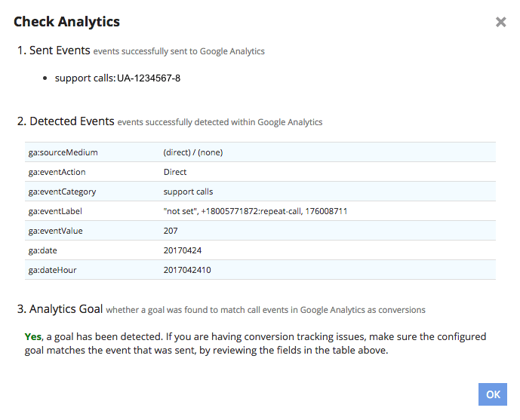The height and width of the screenshot is (420, 520).
Task: Click the Check Analytics dialog title
Action: click(66, 22)
